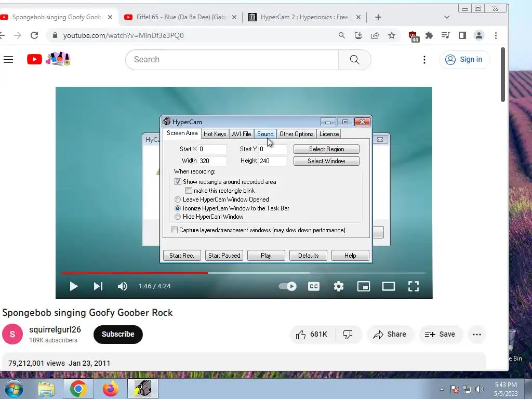Select Iconize HyperCam Window to Task Bar
This screenshot has width=532, height=399.
(178, 208)
